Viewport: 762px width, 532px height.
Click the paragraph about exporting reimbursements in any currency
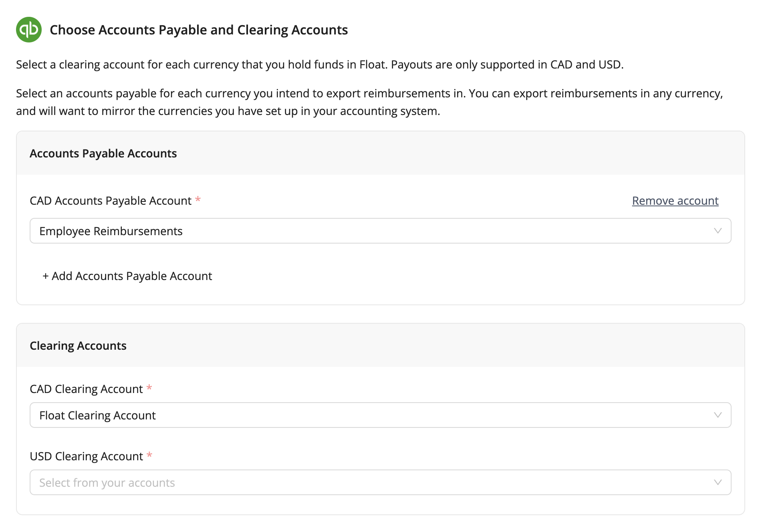tap(369, 102)
